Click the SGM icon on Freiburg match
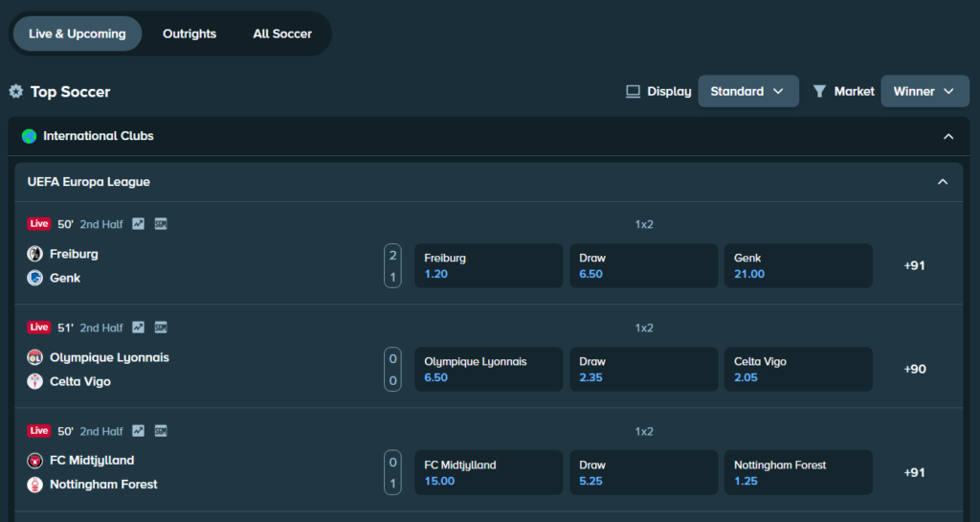The height and width of the screenshot is (522, 980). (x=161, y=224)
